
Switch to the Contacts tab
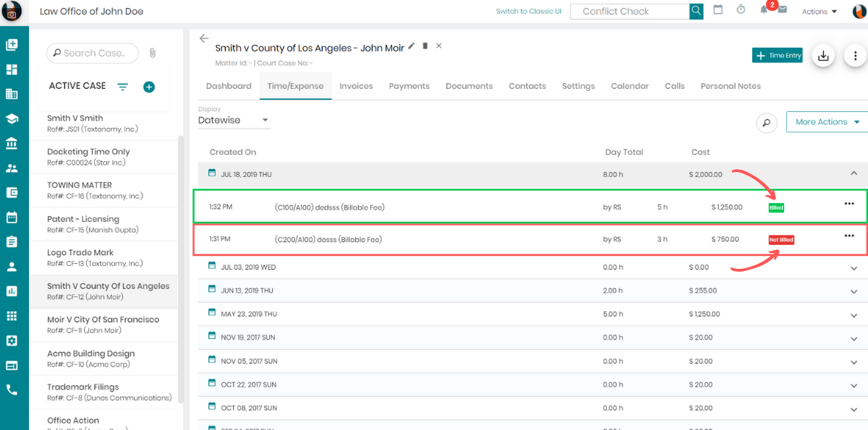click(527, 86)
